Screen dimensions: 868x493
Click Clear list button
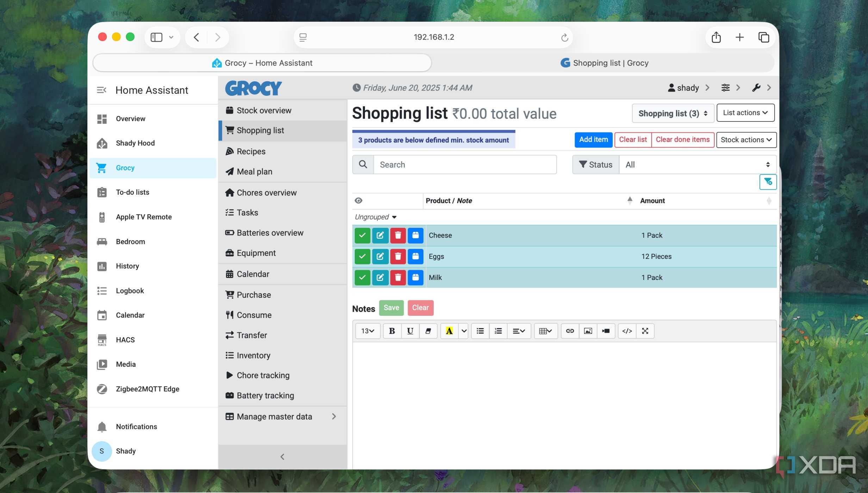pos(633,139)
